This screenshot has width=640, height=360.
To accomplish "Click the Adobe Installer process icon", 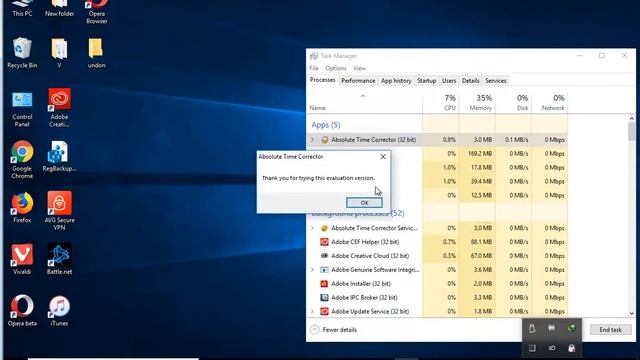I will tap(324, 284).
